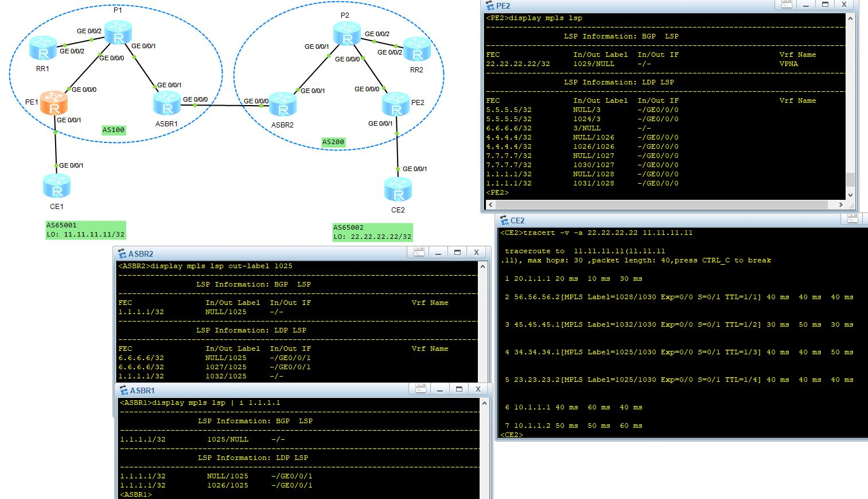Screen dimensions: 868x499
Task: Click hop 2 56.56.56.2 in CE2 tracert
Action: click(679, 297)
